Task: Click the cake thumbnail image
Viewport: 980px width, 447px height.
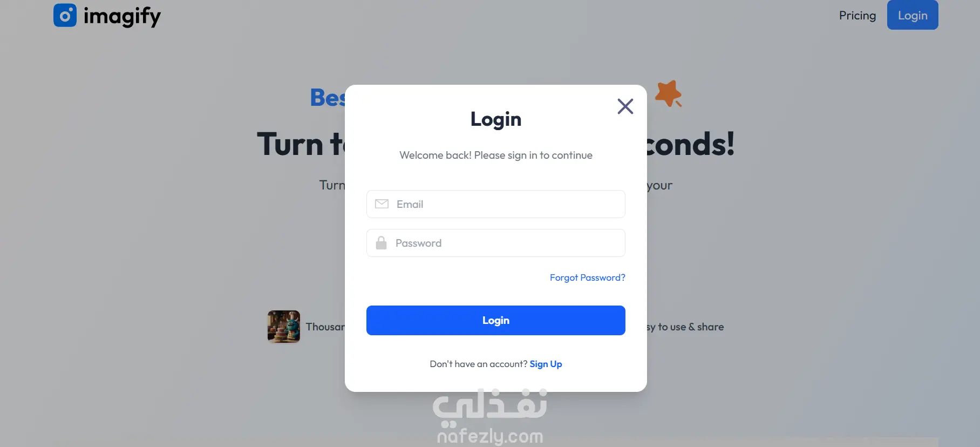Action: pos(284,327)
